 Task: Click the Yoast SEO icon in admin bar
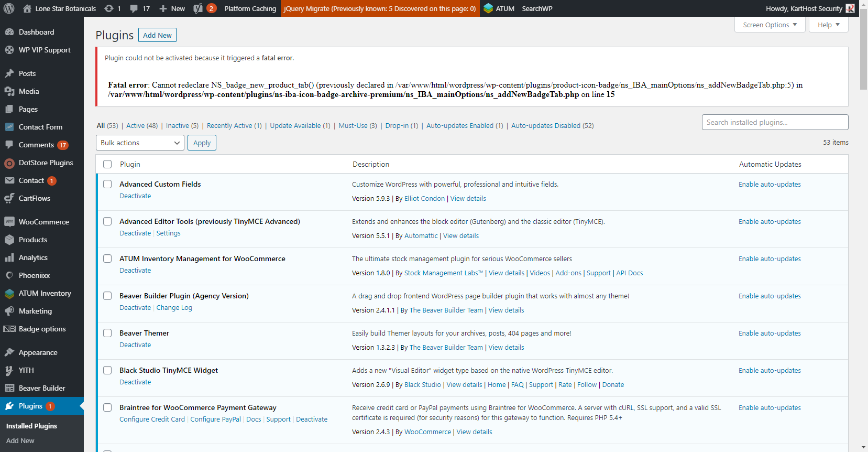coord(198,8)
